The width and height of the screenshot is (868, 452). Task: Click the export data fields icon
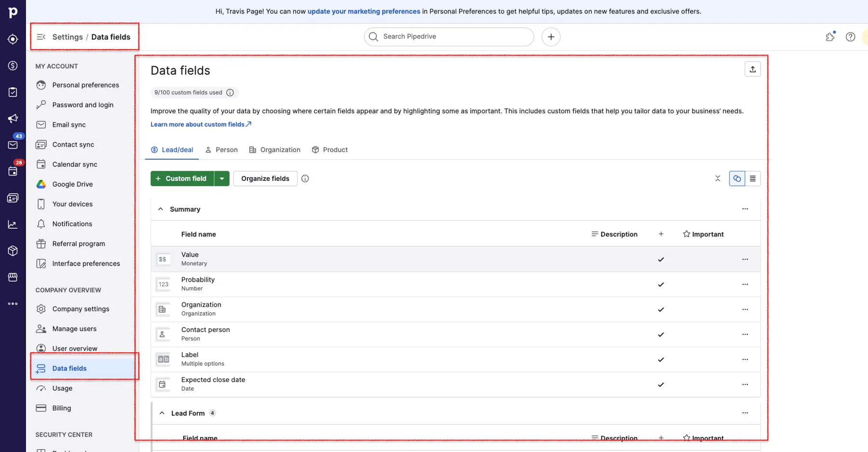(752, 69)
